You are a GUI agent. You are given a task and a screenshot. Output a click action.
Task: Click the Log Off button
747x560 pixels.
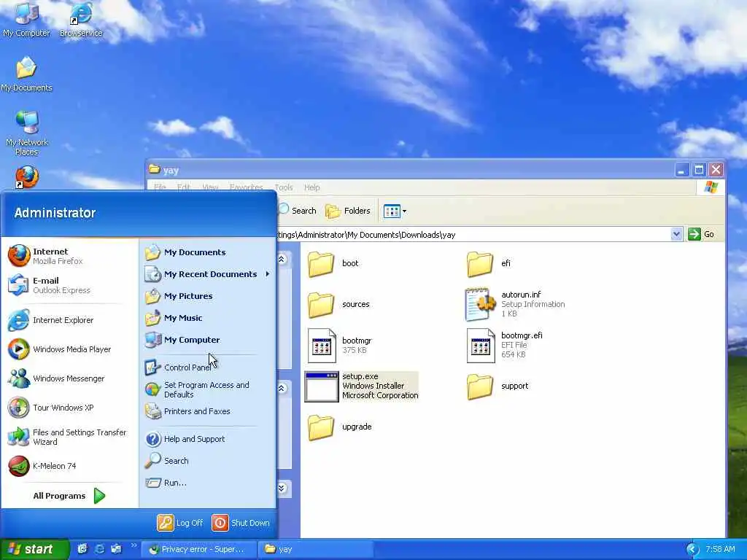point(181,523)
